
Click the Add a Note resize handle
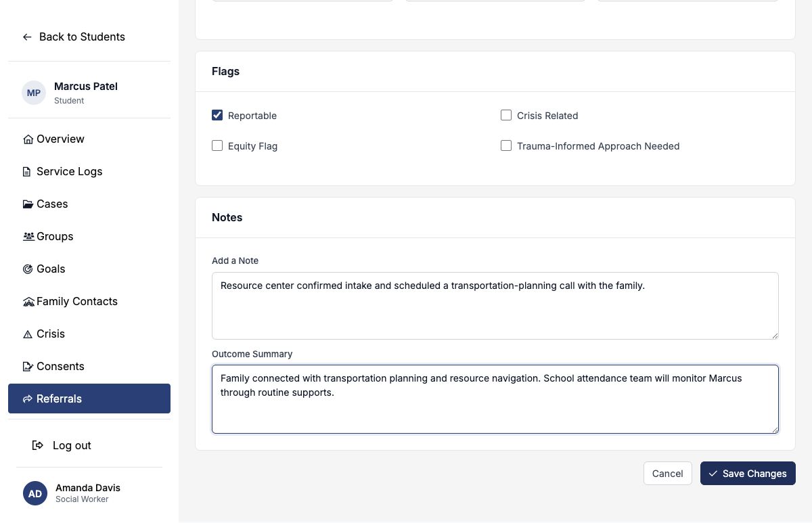[775, 335]
